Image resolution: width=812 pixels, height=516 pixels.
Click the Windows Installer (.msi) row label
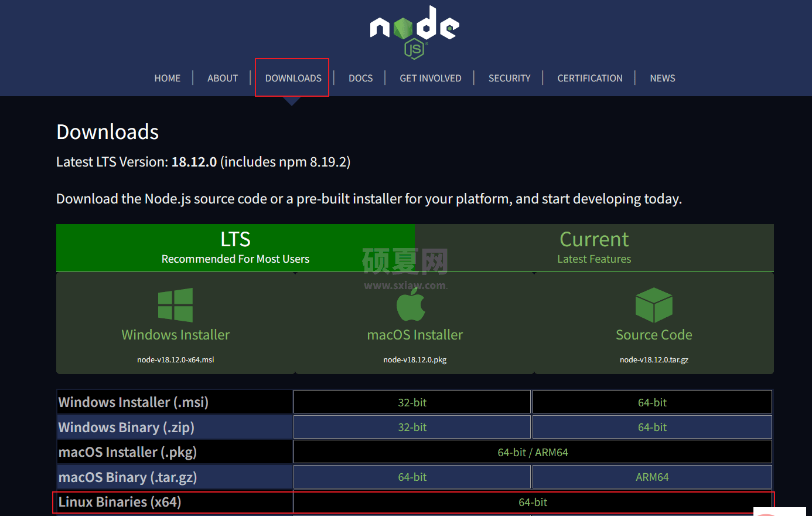(134, 402)
